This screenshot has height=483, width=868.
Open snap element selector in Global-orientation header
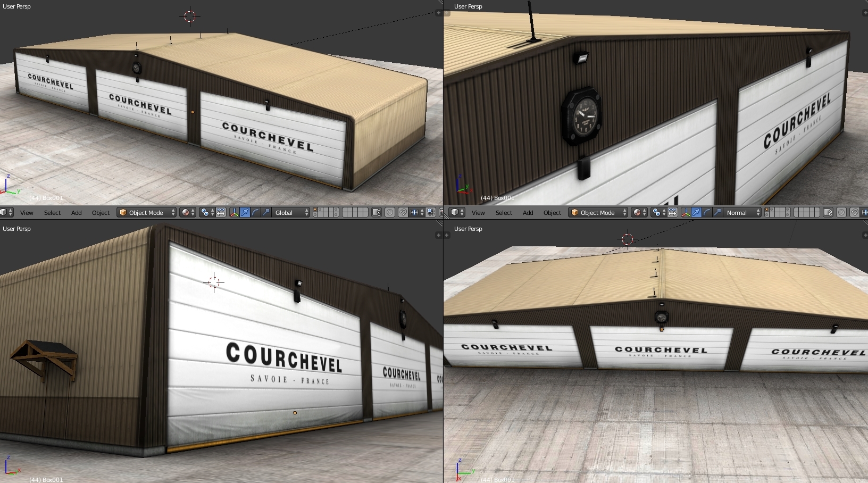pyautogui.click(x=417, y=212)
